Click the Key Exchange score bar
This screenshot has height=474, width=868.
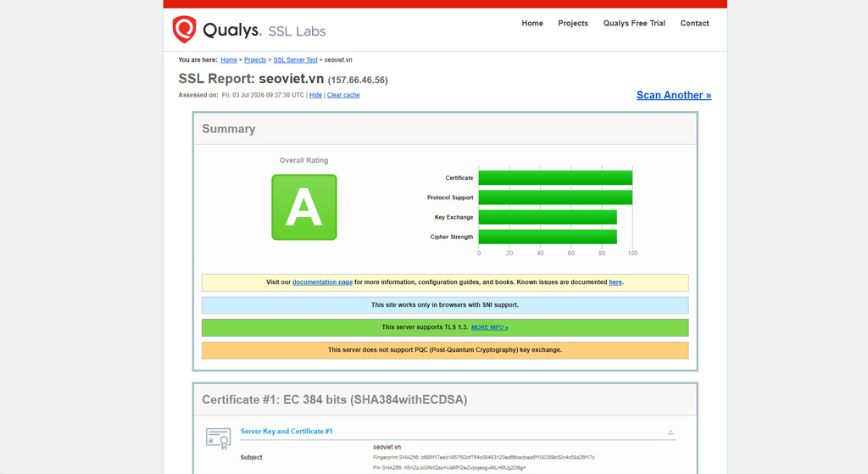pos(548,217)
